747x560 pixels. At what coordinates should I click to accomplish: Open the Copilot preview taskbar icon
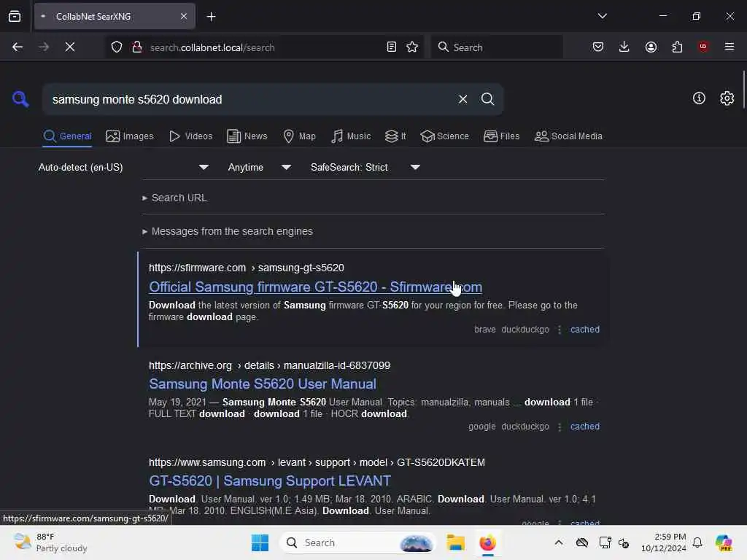723,542
